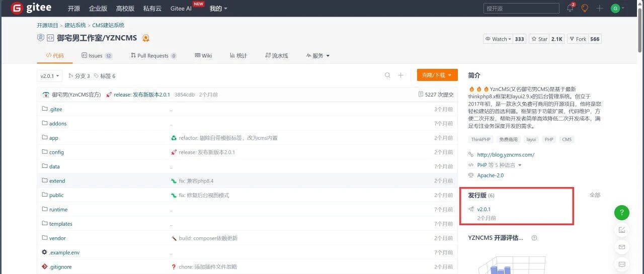Viewport: 644px width, 274px height.
Task: Expand PHP 等 5 种语言 list
Action: click(499, 165)
